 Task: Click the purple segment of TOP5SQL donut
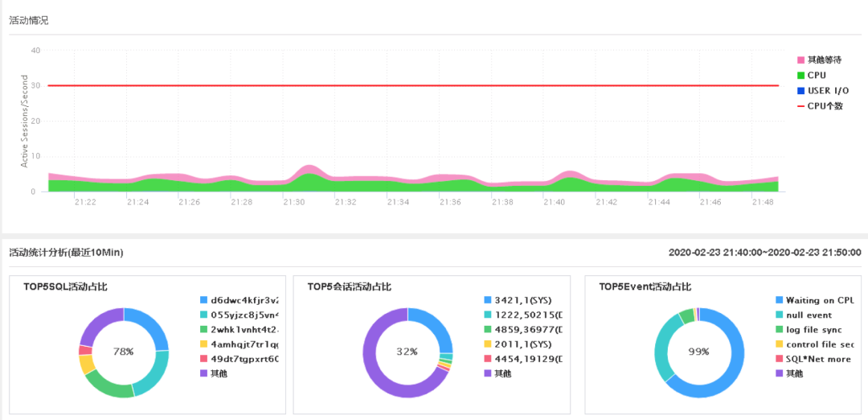(99, 323)
